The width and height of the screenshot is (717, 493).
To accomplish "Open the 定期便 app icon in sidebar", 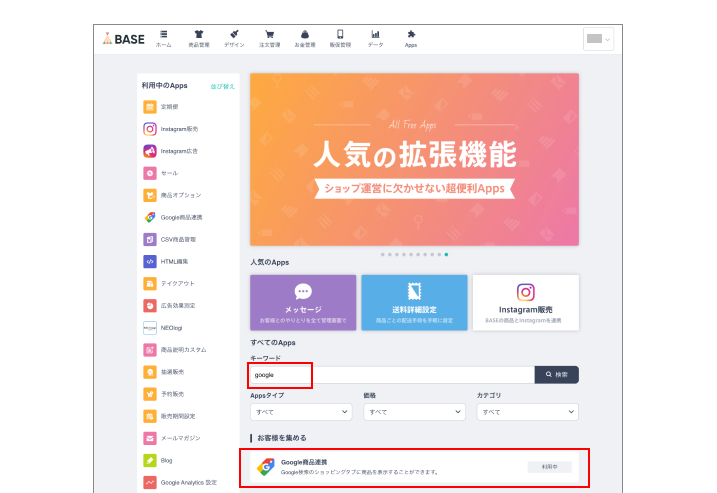I will click(150, 107).
